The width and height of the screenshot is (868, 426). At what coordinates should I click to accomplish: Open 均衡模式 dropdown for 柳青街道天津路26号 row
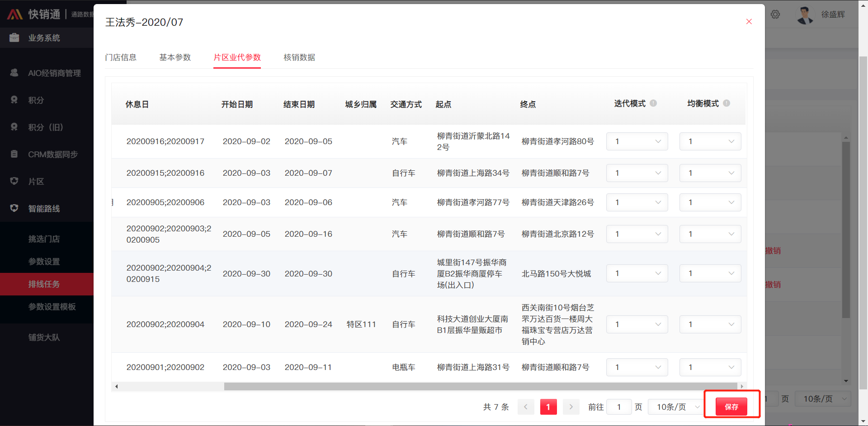click(710, 202)
